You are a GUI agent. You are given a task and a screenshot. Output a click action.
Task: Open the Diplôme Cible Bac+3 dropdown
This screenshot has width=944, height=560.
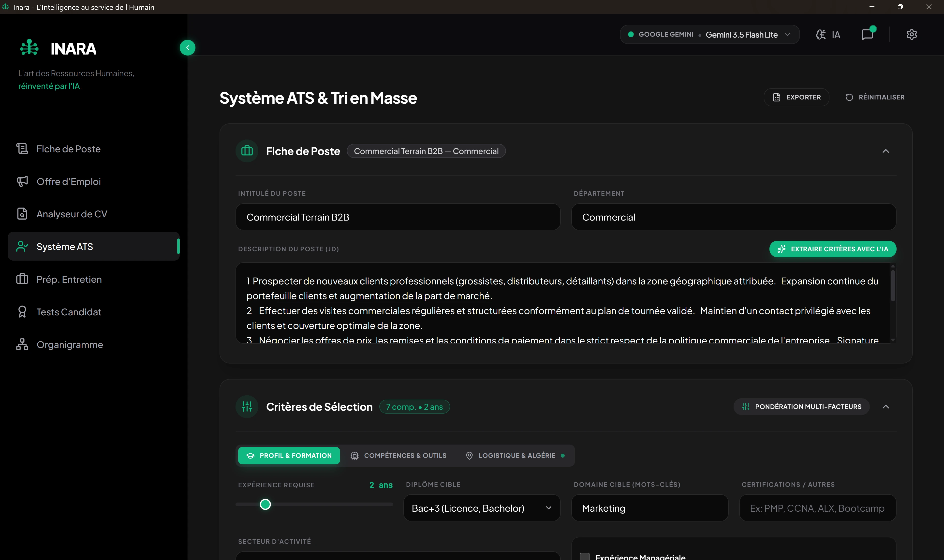[x=482, y=508]
